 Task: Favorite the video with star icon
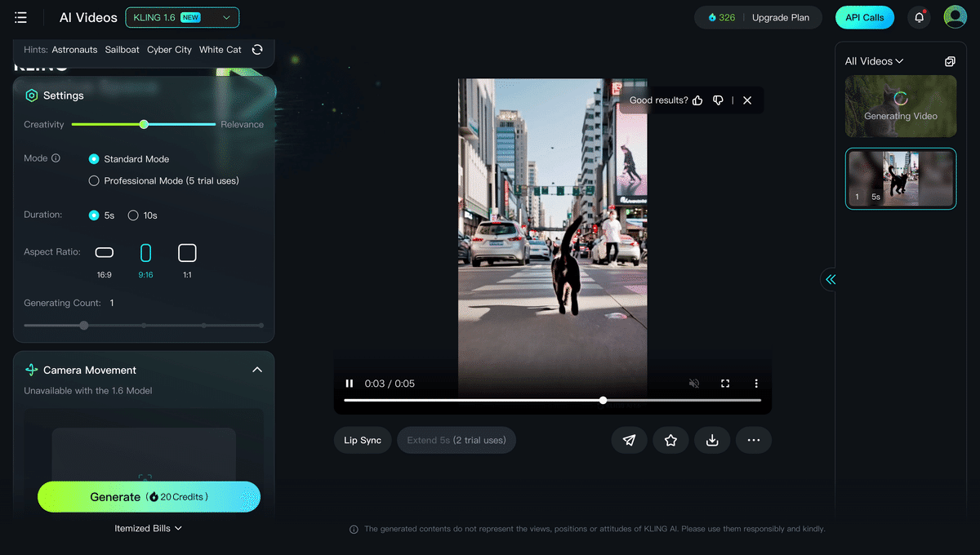[x=670, y=440]
